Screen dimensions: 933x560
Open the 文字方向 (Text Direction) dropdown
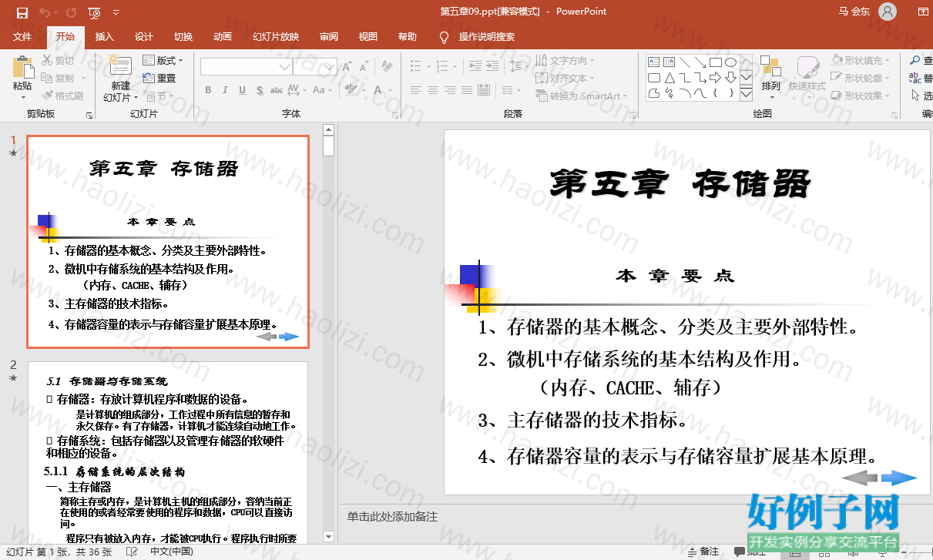[565, 60]
